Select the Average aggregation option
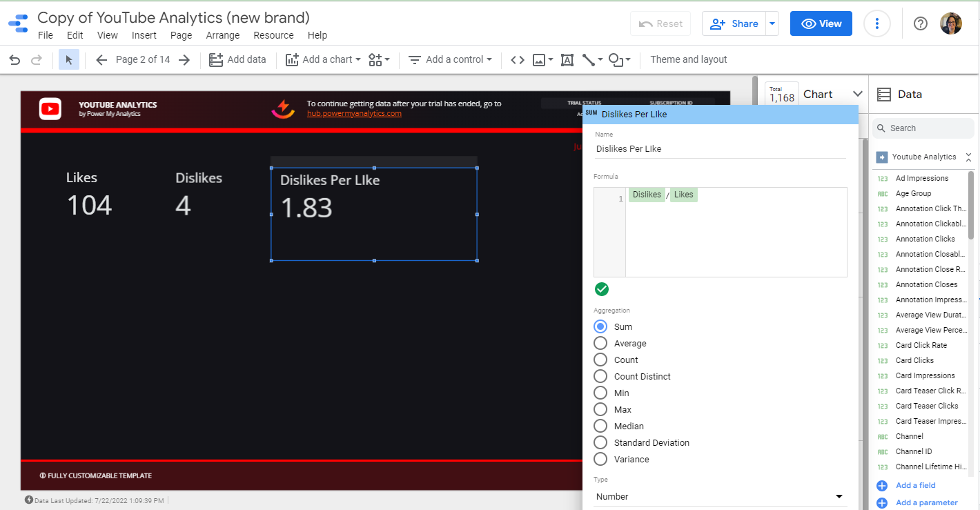This screenshot has width=980, height=510. point(600,344)
